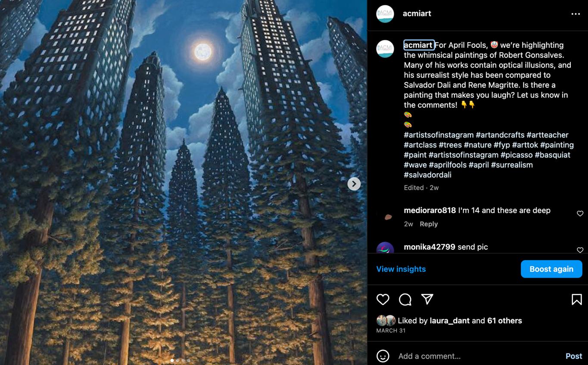Like the post with heart icon
This screenshot has width=588, height=365.
tap(383, 299)
